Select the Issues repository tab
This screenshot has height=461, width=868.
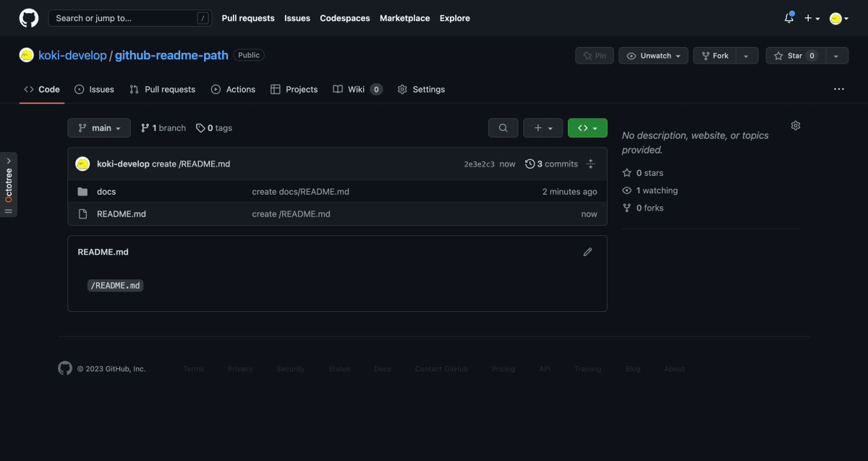pyautogui.click(x=94, y=89)
